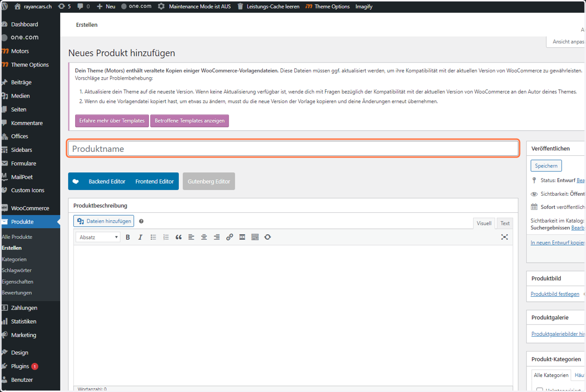Focus the Produktname input field
This screenshot has height=392, width=586.
(x=293, y=149)
